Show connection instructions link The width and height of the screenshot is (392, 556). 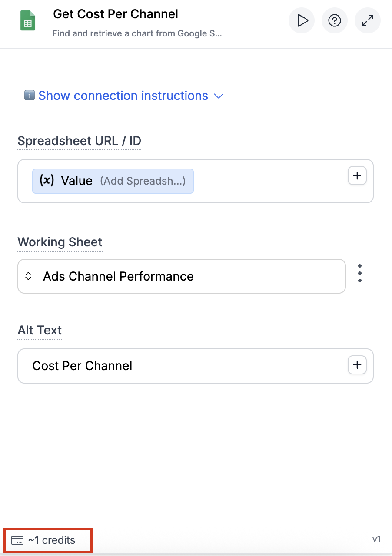click(x=123, y=96)
